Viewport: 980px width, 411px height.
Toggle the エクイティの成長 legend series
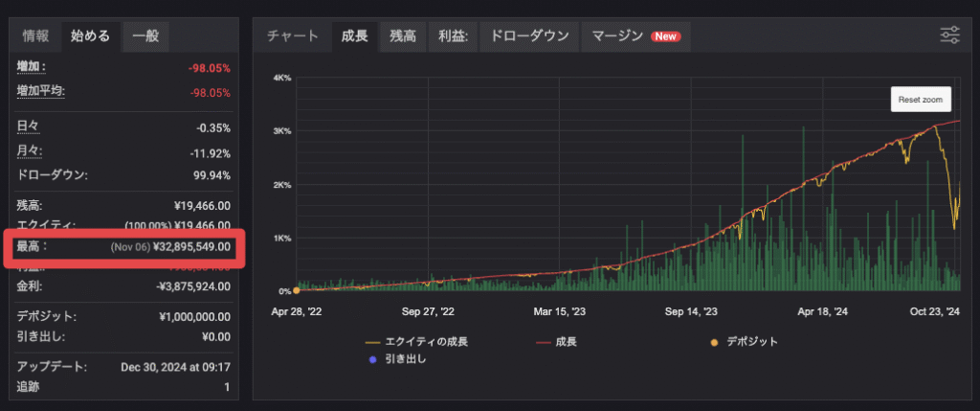417,342
